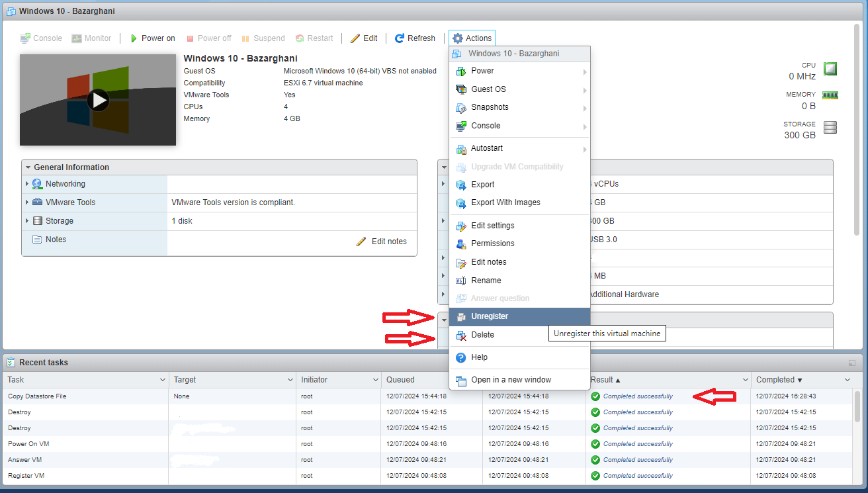
Task: Expand the Storage row
Action: (x=27, y=221)
